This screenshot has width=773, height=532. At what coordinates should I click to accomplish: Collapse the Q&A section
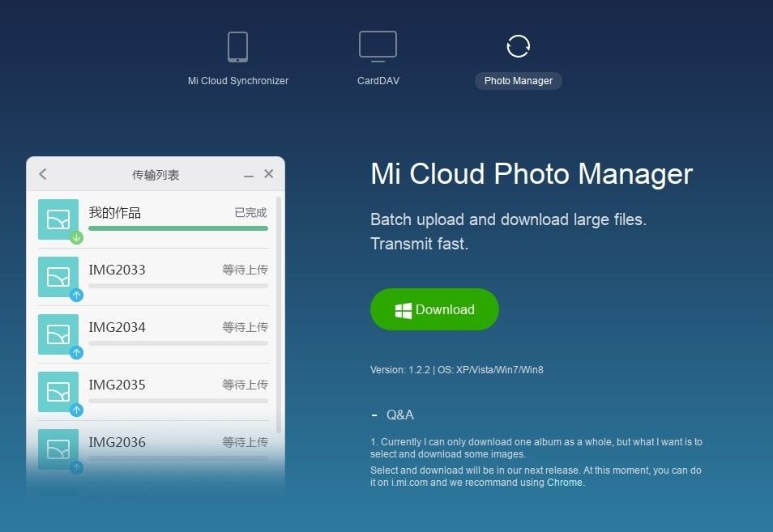tap(374, 415)
